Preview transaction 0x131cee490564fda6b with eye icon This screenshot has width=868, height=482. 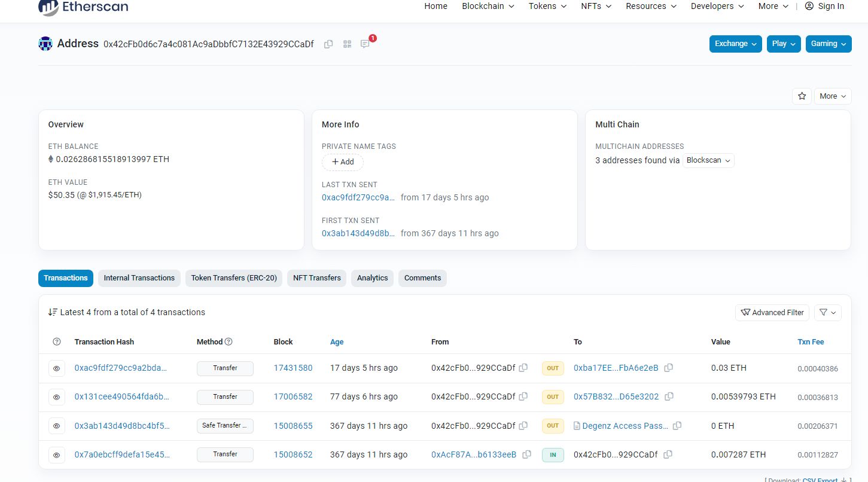pyautogui.click(x=57, y=397)
